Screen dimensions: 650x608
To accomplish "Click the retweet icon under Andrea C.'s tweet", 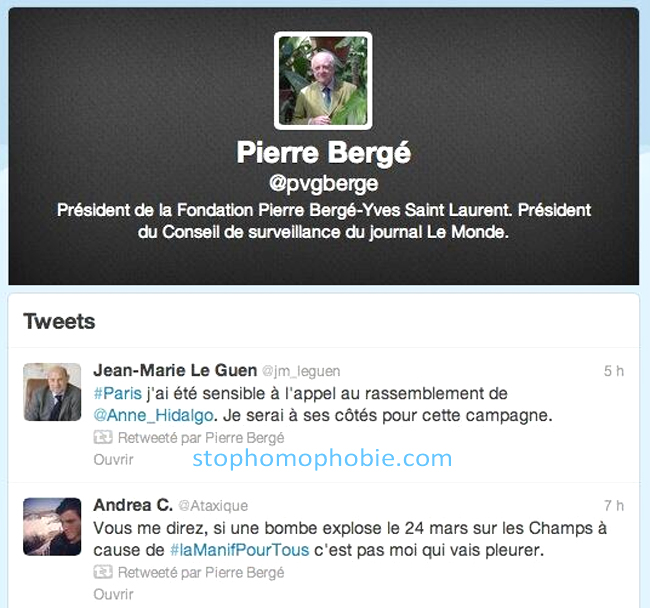I will click(x=103, y=572).
